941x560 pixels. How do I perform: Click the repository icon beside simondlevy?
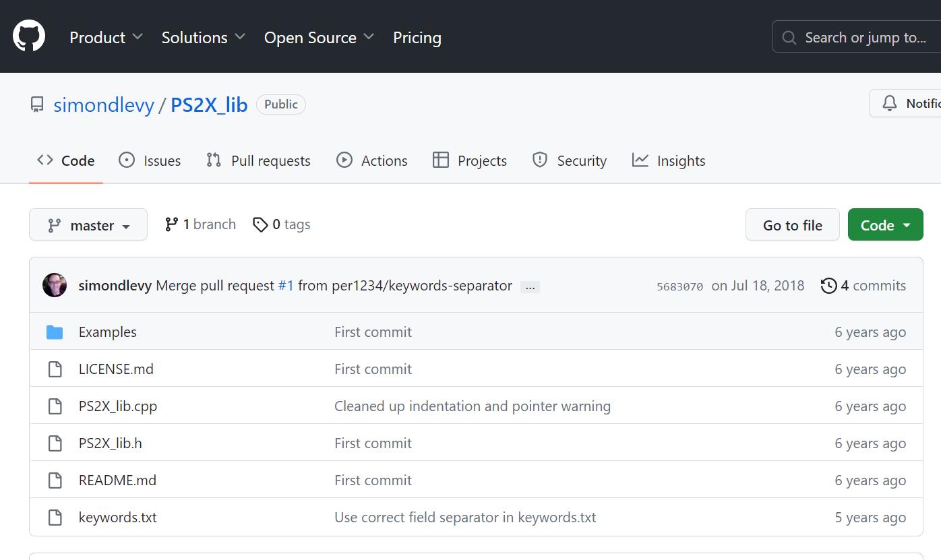pos(37,104)
